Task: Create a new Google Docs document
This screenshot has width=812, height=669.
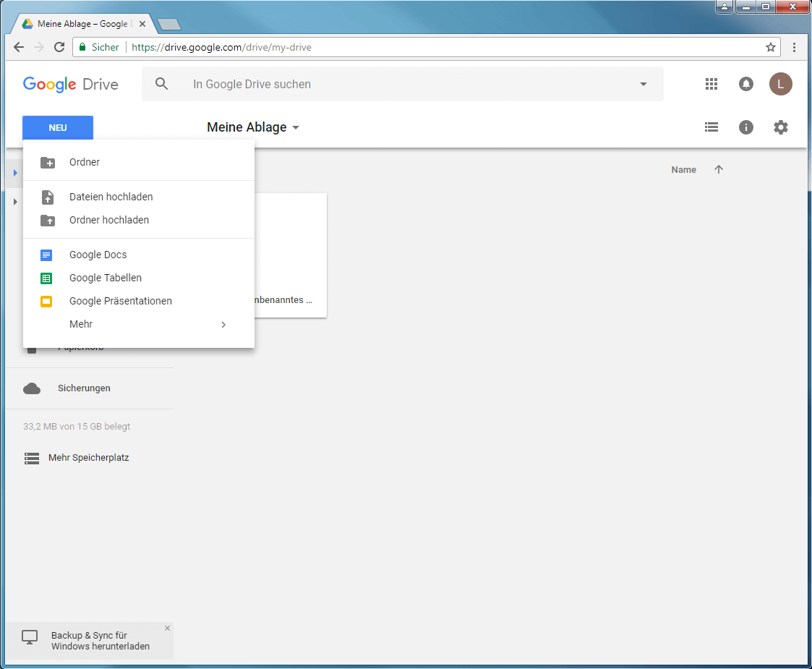Action: (139, 255)
